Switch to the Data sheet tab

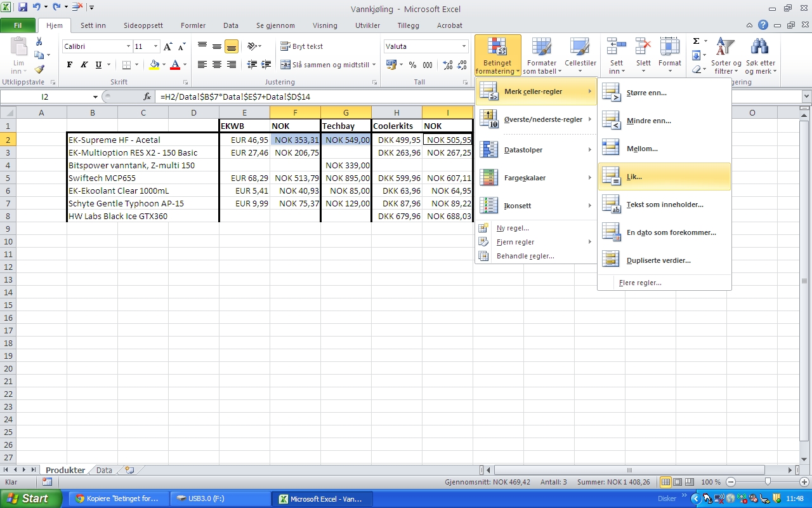click(104, 470)
